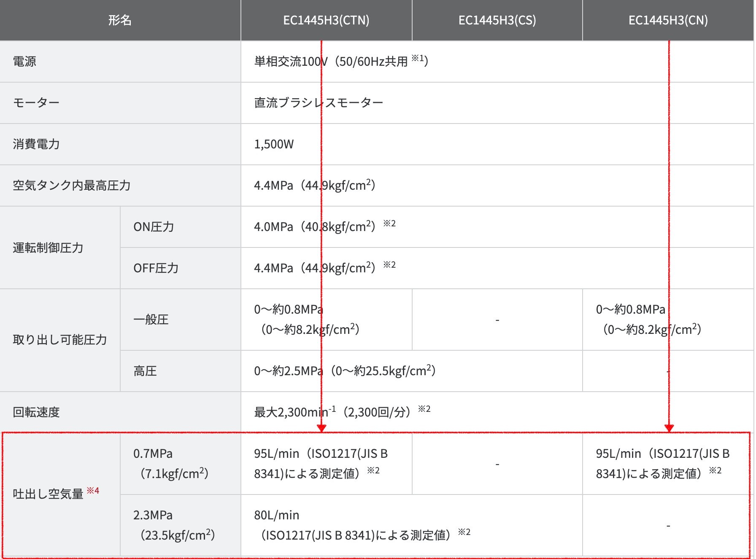Click the 直流ブラシレスモーター value
Screen dimensions: 756x559
pos(319,103)
